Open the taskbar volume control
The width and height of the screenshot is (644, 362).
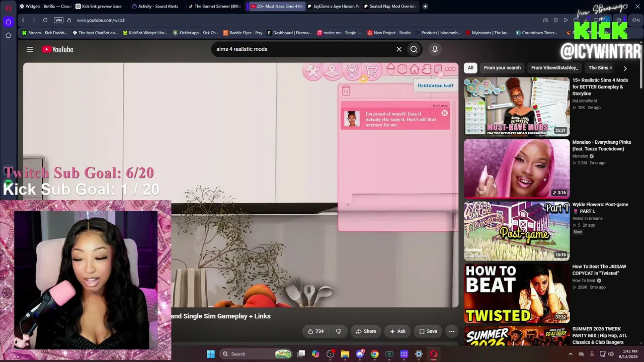pyautogui.click(x=610, y=354)
